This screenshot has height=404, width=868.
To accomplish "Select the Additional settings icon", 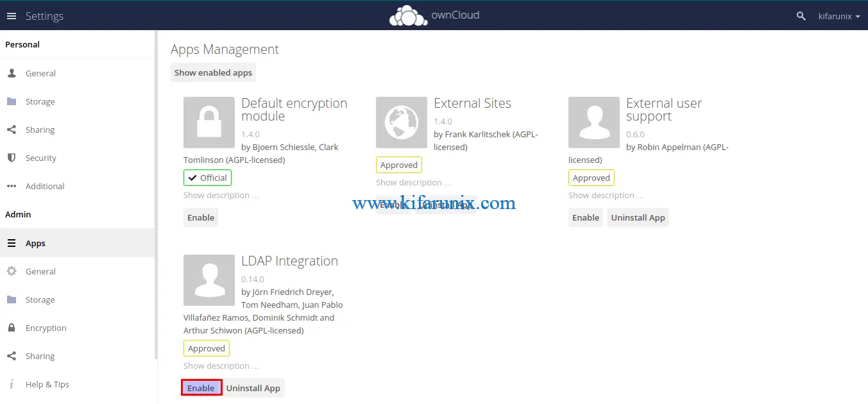I will click(12, 186).
